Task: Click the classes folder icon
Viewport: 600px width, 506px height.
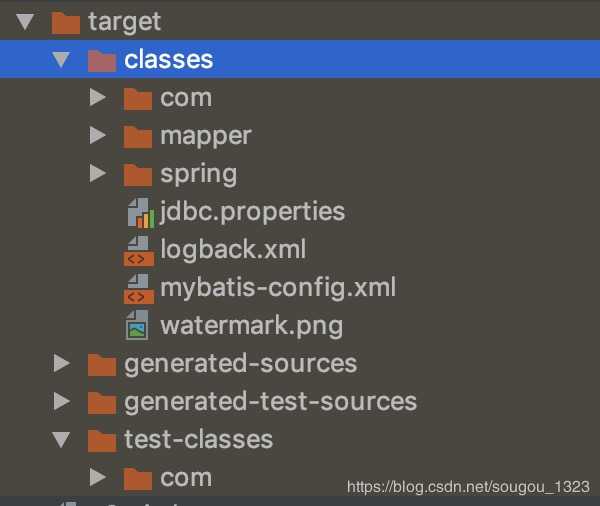Action: [102, 60]
